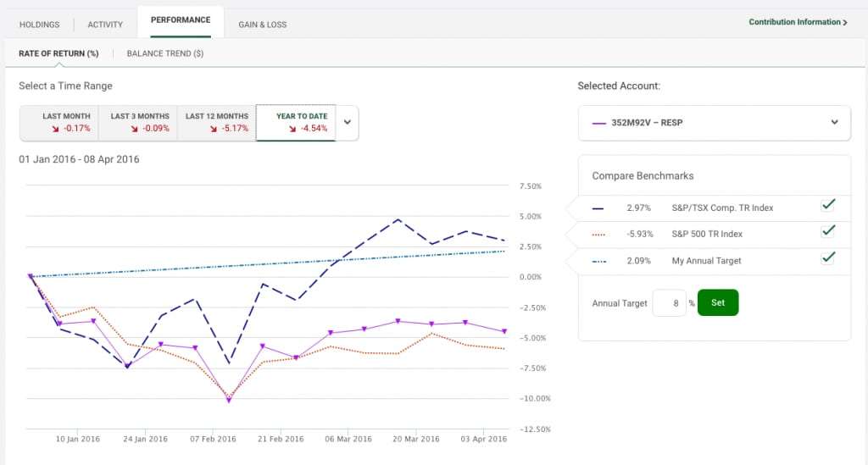Select the Last 3 Months time range
The width and height of the screenshot is (868, 465).
pyautogui.click(x=138, y=123)
